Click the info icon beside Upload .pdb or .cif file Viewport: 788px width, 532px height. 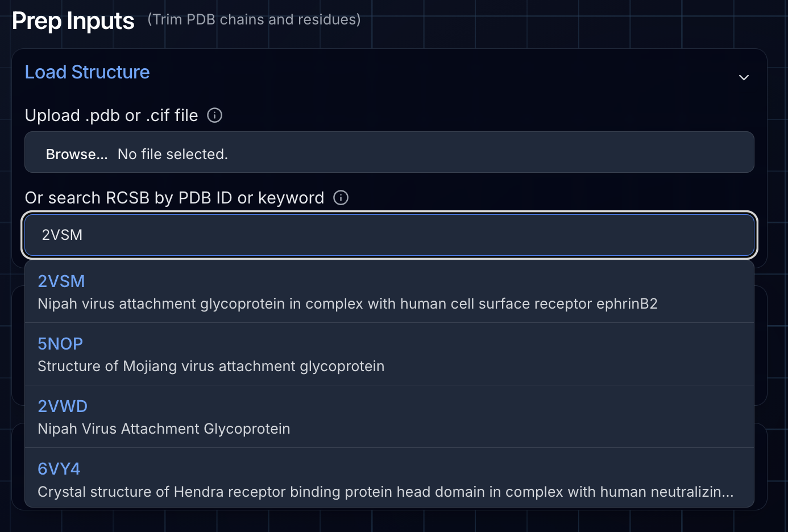[x=214, y=115]
